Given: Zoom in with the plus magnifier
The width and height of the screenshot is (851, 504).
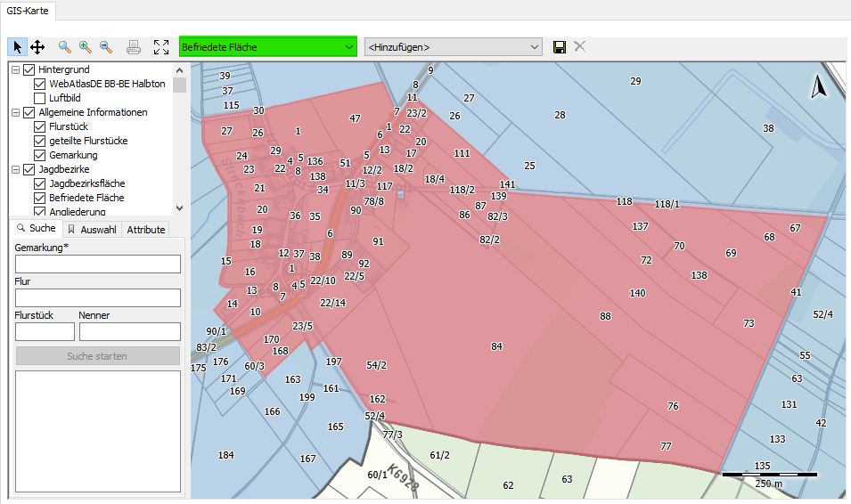Looking at the screenshot, I should click(x=86, y=47).
